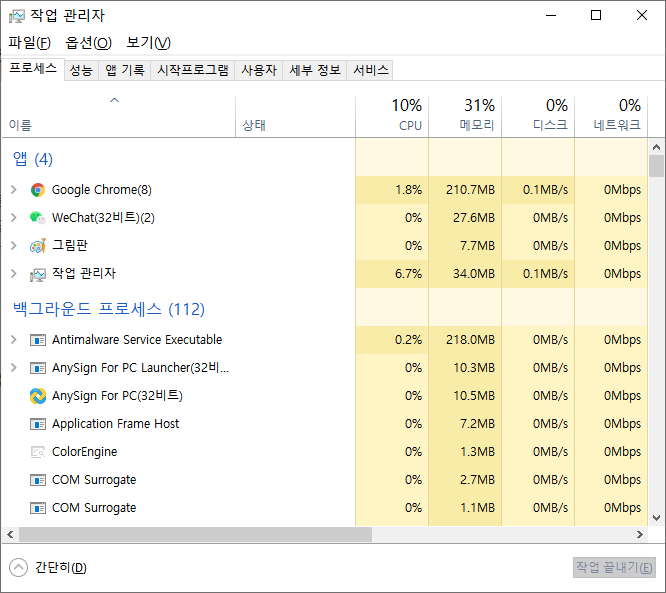Click the Application Frame Host icon

(x=38, y=424)
